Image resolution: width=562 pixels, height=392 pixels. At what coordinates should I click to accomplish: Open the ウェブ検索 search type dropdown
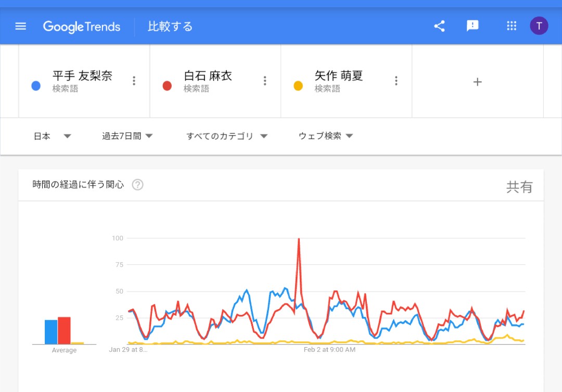[x=326, y=136]
